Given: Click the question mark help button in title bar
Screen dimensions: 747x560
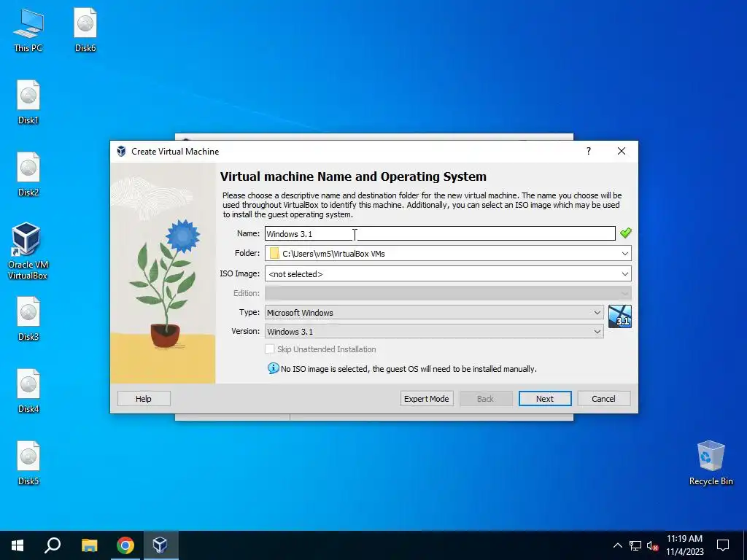Looking at the screenshot, I should (589, 151).
